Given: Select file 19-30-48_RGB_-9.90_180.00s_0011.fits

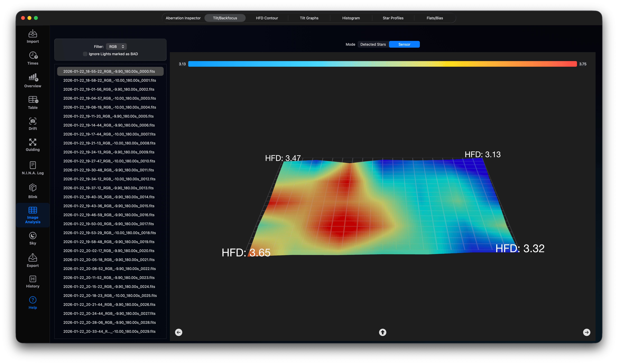Looking at the screenshot, I should click(x=110, y=170).
